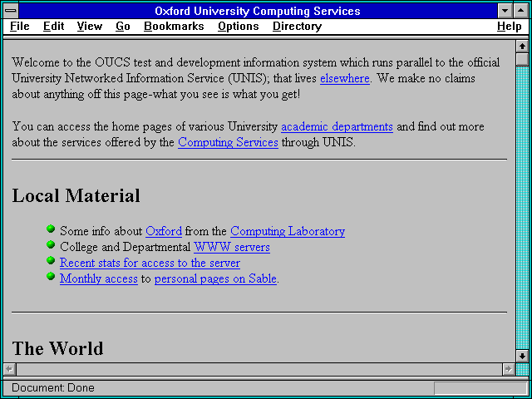Follow the 'Oxford' info link
The height and width of the screenshot is (399, 532).
(x=164, y=231)
